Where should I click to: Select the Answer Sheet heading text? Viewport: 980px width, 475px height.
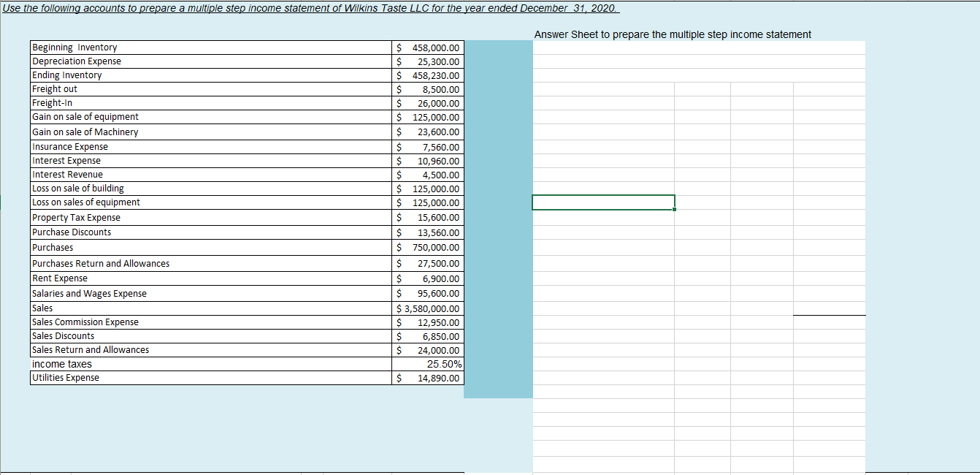(x=673, y=34)
